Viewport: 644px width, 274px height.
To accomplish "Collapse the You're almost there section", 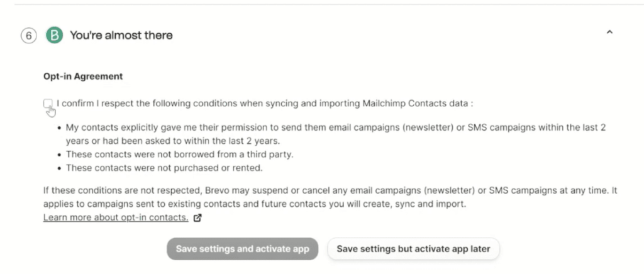I will [x=609, y=32].
